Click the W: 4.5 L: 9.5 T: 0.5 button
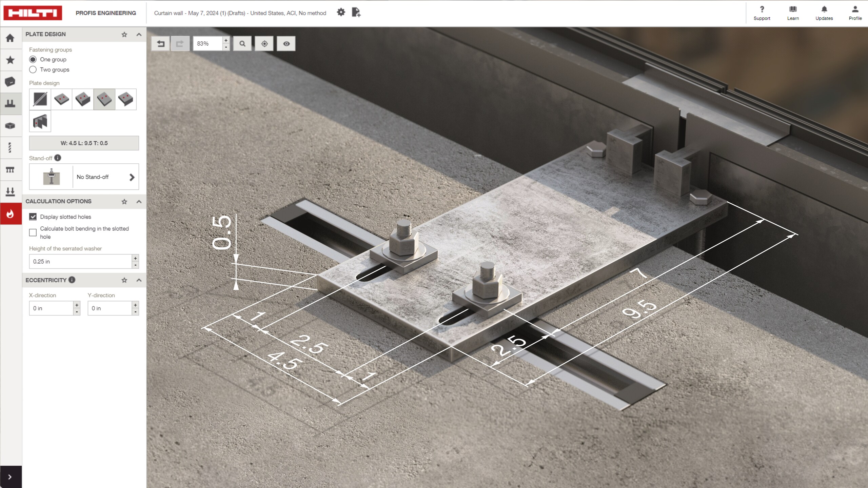868x488 pixels. pyautogui.click(x=84, y=143)
